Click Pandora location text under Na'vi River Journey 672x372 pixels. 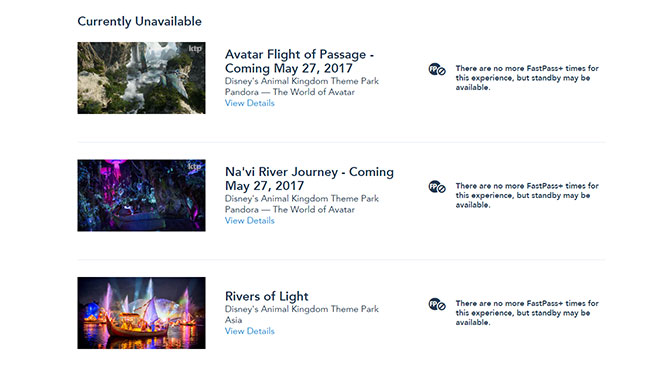pos(290,209)
